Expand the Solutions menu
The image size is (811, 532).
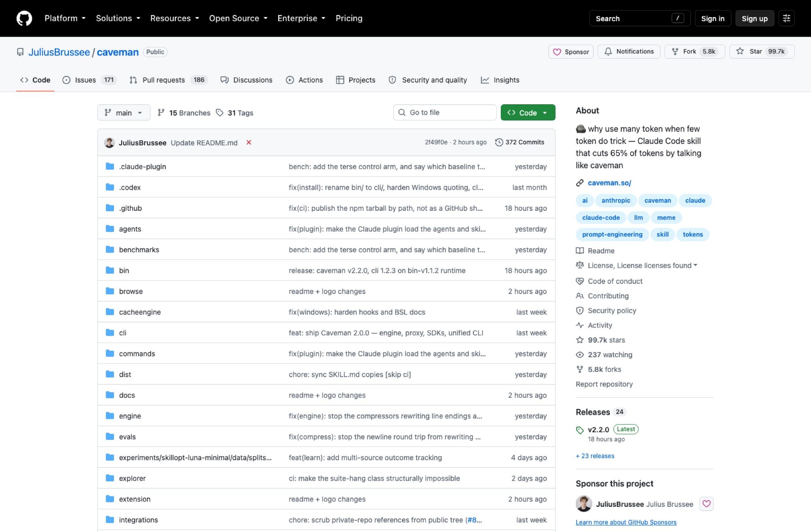point(118,18)
